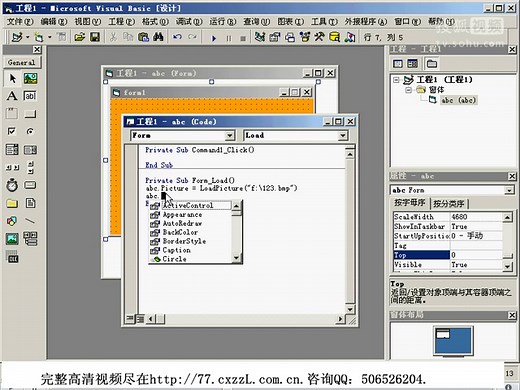This screenshot has width=520, height=390.
Task: Open the Load procedure dropdown
Action: pos(342,135)
